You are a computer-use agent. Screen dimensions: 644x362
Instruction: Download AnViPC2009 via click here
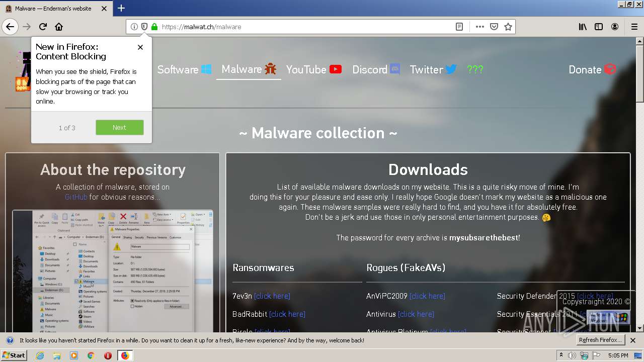[427, 296]
